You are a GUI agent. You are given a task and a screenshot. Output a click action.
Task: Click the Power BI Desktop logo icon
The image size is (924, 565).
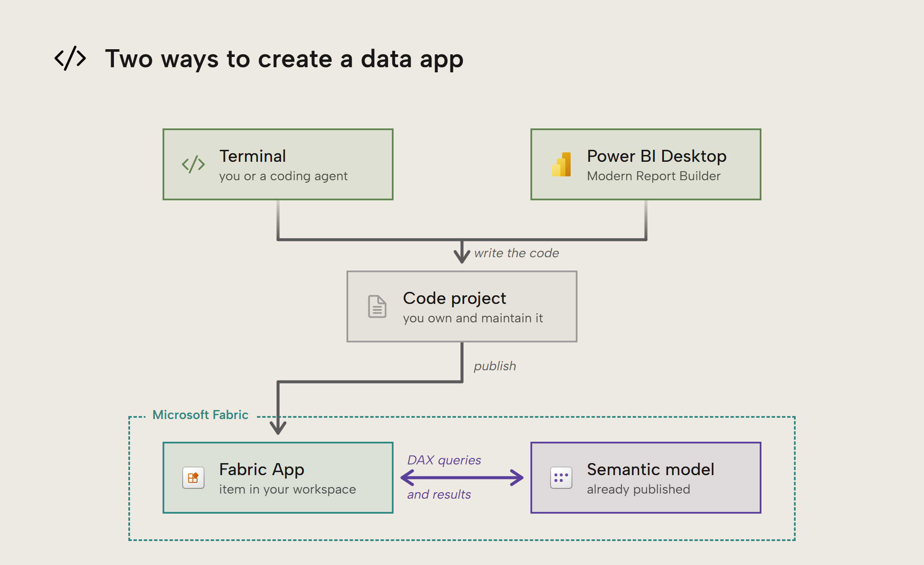pyautogui.click(x=561, y=164)
